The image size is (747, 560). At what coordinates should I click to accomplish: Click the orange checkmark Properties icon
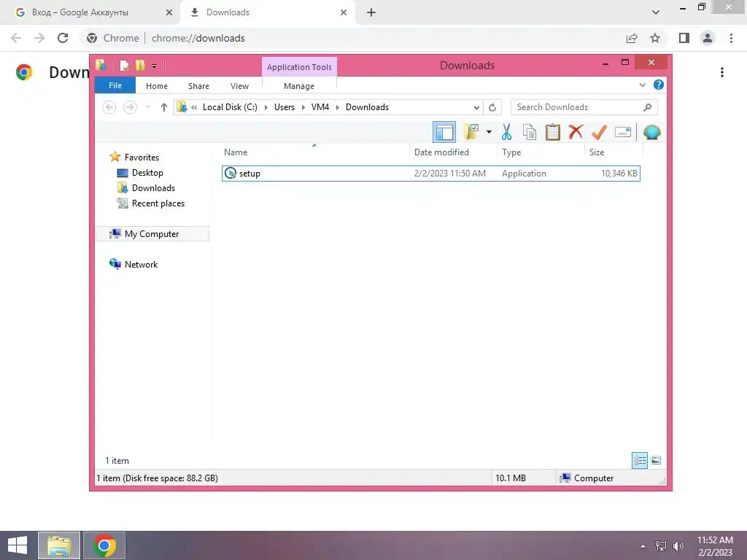pos(599,132)
